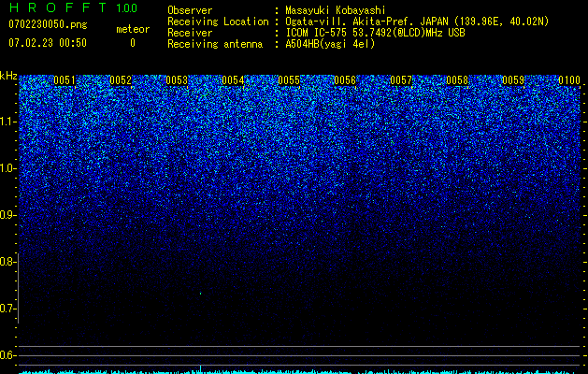Click the 0.7 kHz axis label

(7, 309)
